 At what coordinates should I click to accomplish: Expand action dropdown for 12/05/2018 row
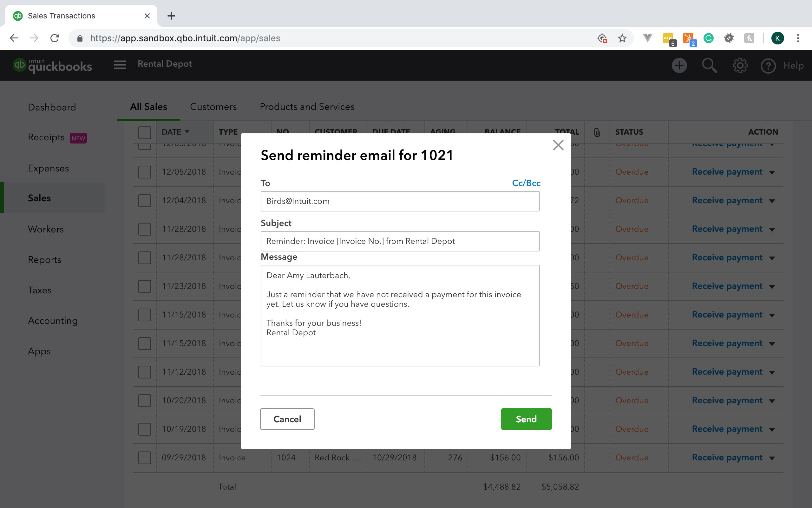772,172
